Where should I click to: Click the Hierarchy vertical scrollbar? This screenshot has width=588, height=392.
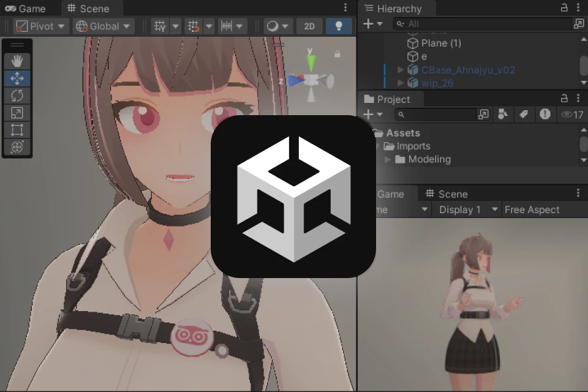pyautogui.click(x=584, y=66)
